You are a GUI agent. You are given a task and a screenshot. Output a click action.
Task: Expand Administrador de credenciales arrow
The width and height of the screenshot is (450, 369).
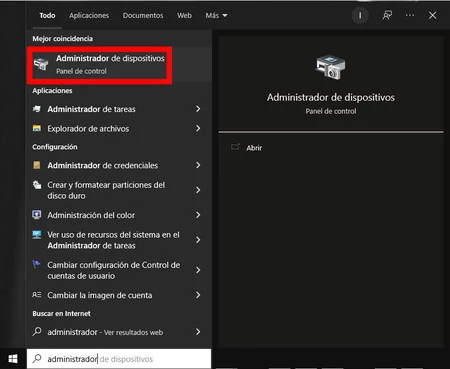click(x=198, y=165)
